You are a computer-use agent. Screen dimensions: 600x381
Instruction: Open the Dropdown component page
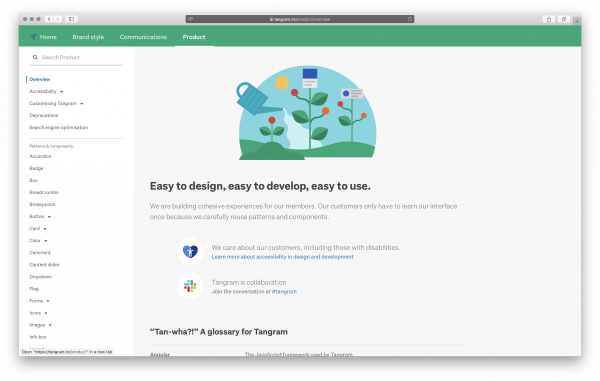(40, 277)
